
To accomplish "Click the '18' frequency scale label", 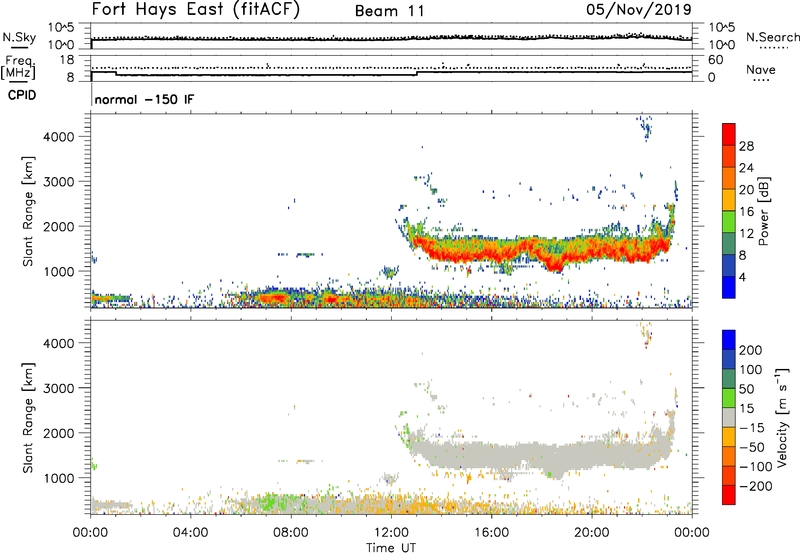I will coord(67,60).
